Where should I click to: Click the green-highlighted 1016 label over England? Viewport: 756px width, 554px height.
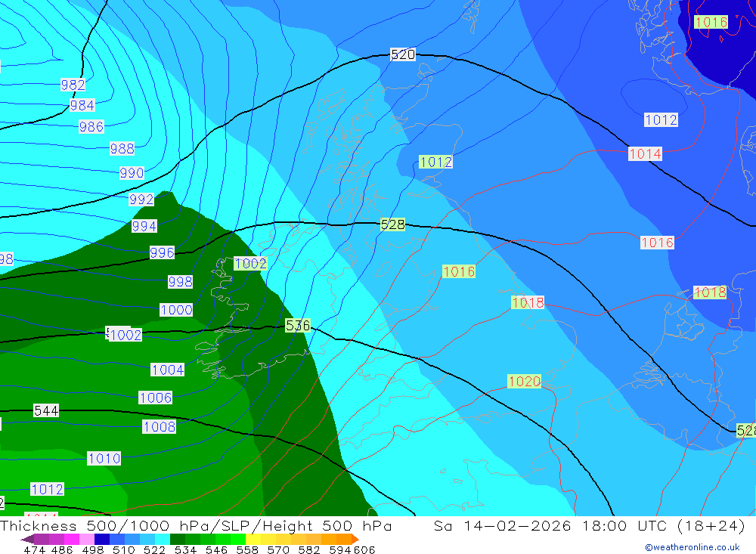coord(459,272)
